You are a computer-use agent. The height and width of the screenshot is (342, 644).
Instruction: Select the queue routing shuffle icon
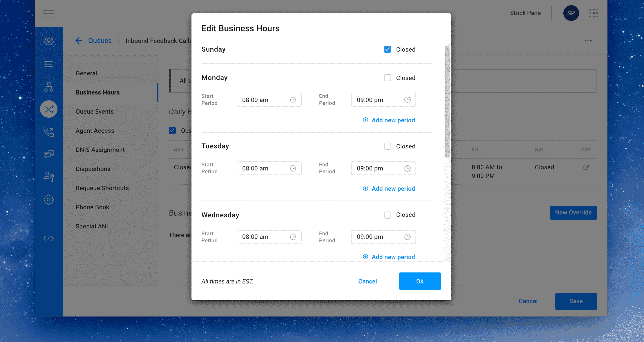(x=49, y=109)
